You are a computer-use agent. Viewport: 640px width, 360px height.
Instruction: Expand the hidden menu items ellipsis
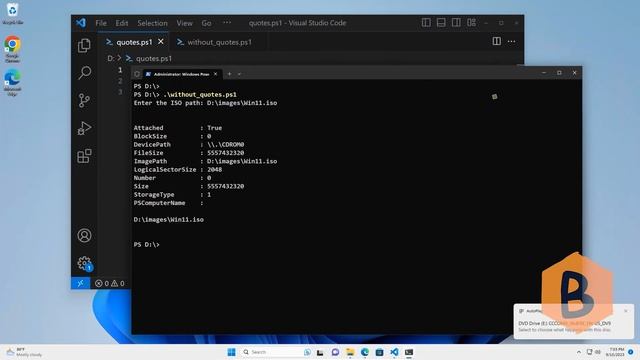(227, 23)
